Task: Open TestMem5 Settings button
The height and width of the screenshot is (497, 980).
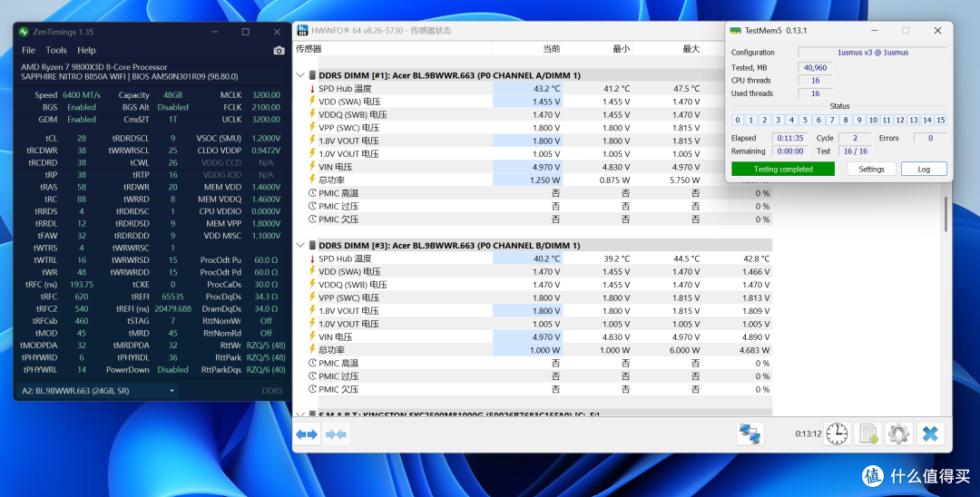Action: point(871,170)
